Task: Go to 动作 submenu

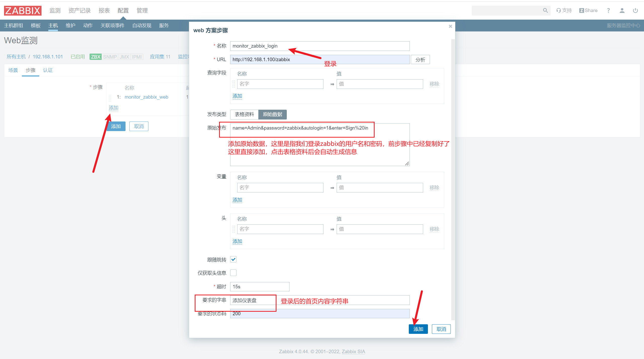Action: pyautogui.click(x=88, y=25)
